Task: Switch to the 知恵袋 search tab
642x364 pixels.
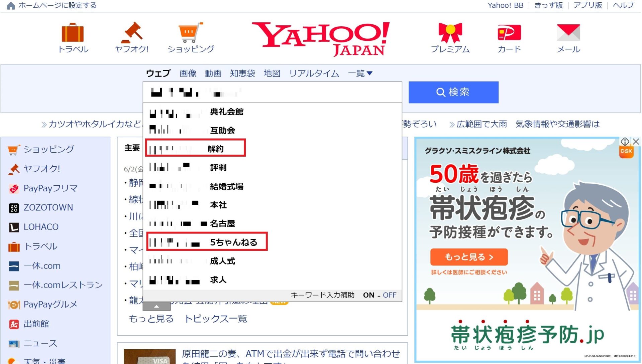Action: pos(242,73)
